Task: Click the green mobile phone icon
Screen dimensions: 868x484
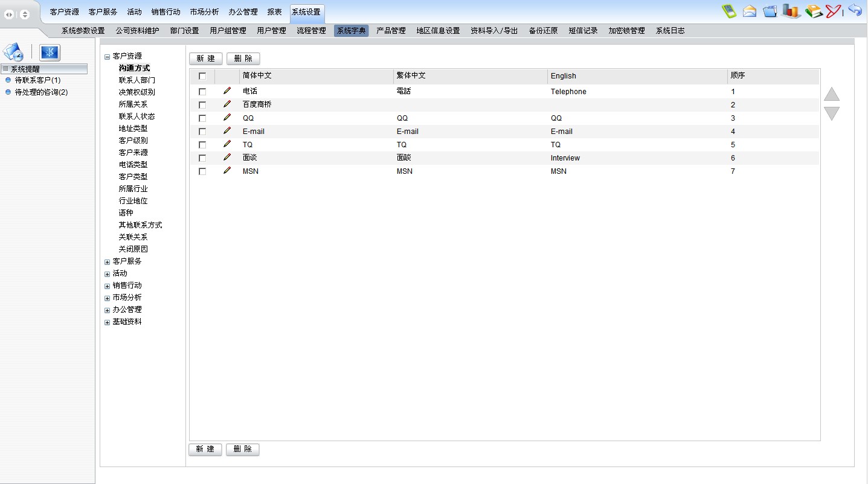Action: point(729,11)
